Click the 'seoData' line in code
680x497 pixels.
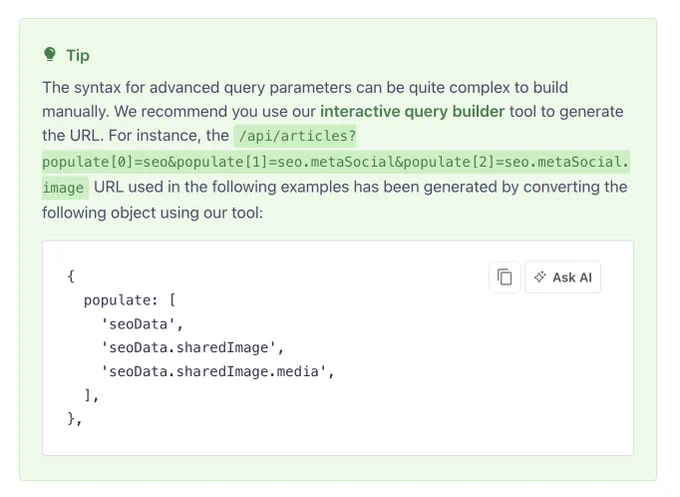[142, 324]
